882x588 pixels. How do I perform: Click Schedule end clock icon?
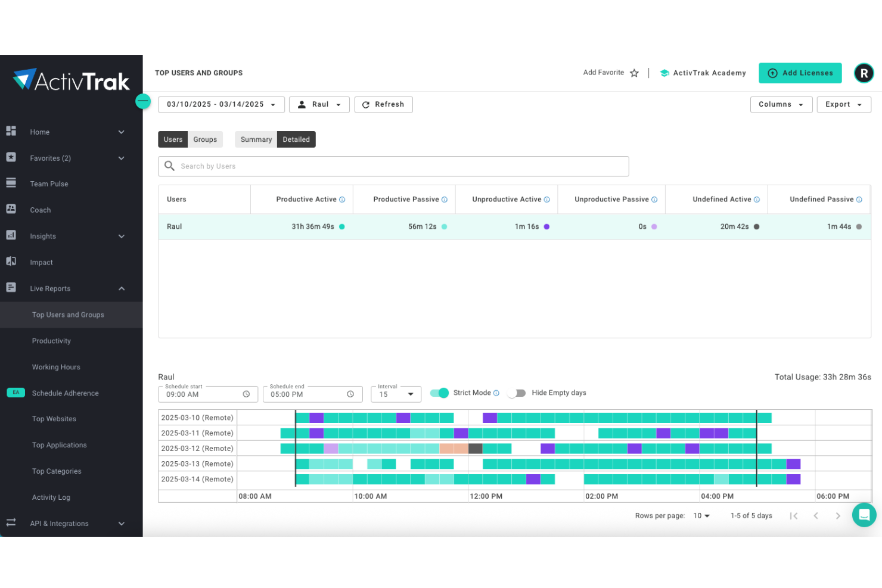click(x=350, y=394)
